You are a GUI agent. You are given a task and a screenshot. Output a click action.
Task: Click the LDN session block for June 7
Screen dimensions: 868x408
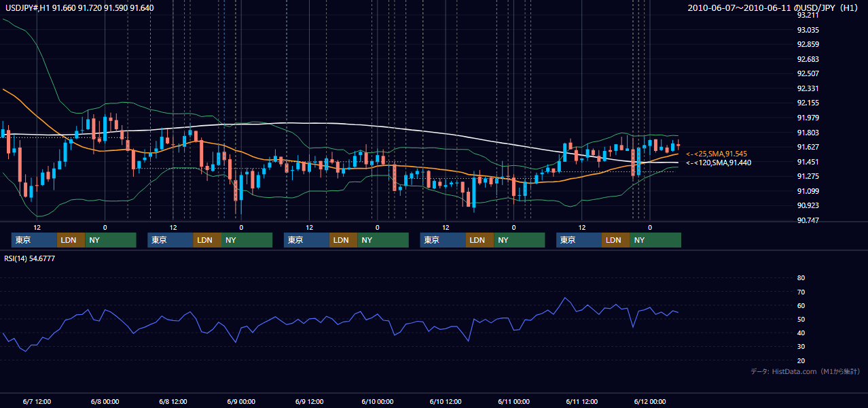[x=71, y=240]
